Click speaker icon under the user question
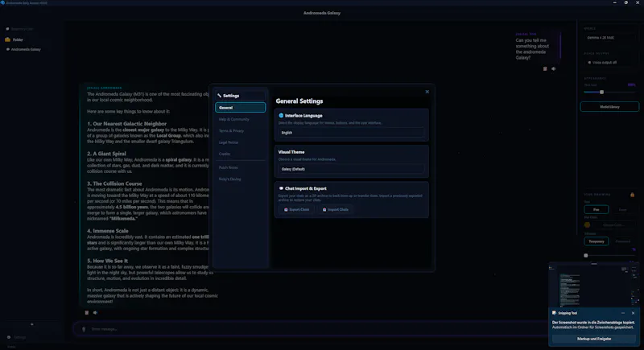644x350 pixels. [x=554, y=69]
